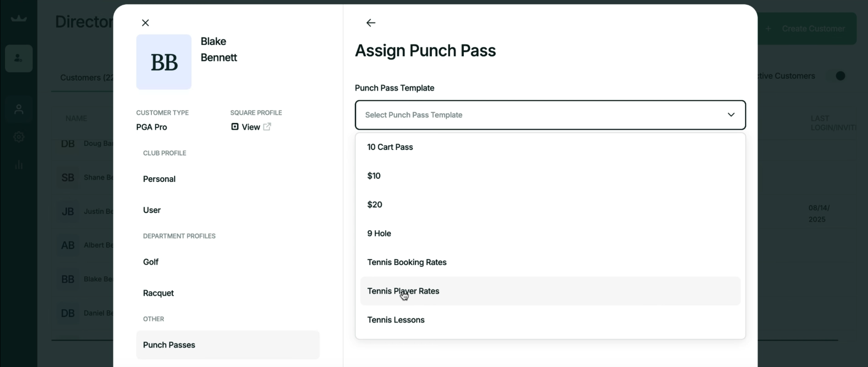The height and width of the screenshot is (367, 868).
Task: Open the Personal club profile section
Action: [x=159, y=179]
